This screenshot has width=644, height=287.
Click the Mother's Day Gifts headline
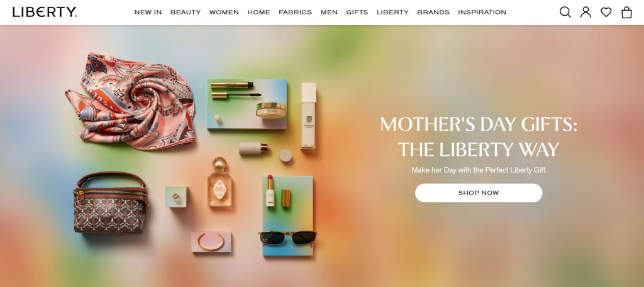pyautogui.click(x=479, y=137)
